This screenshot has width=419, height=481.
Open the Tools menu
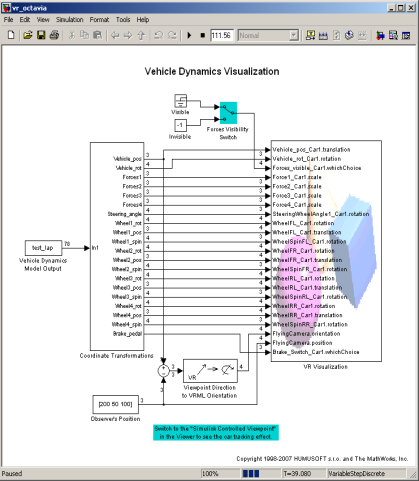(x=123, y=20)
